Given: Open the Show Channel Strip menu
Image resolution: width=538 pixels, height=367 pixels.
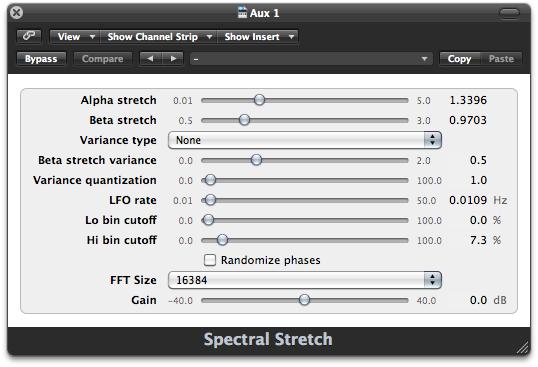Looking at the screenshot, I should point(159,36).
